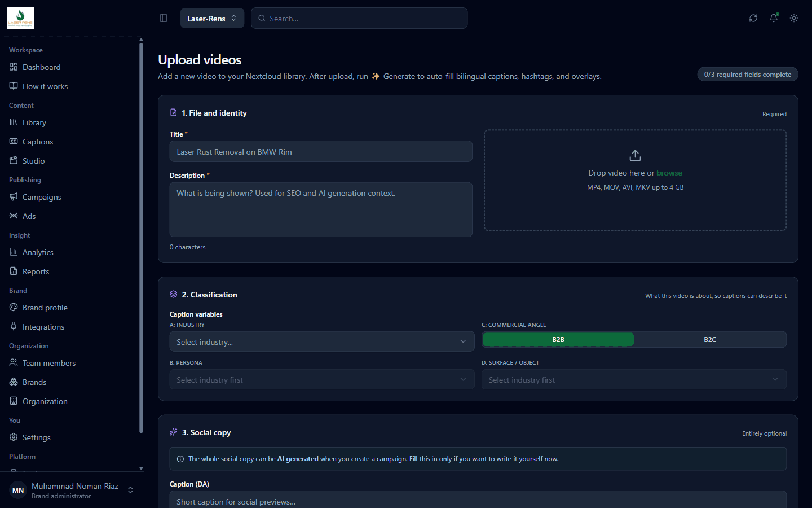Go to Organization in the sidebar
The image size is (812, 508).
[45, 401]
